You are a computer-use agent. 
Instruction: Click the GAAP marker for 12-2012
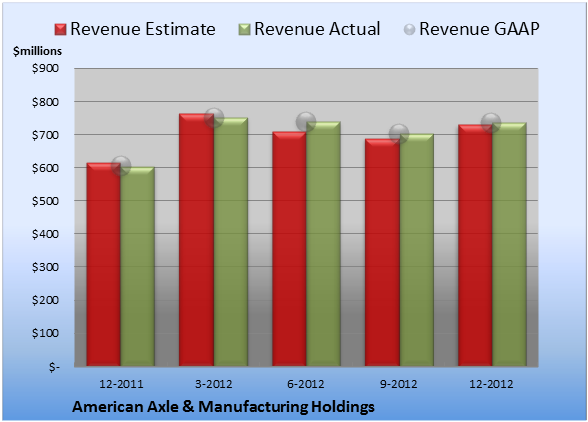tap(491, 123)
